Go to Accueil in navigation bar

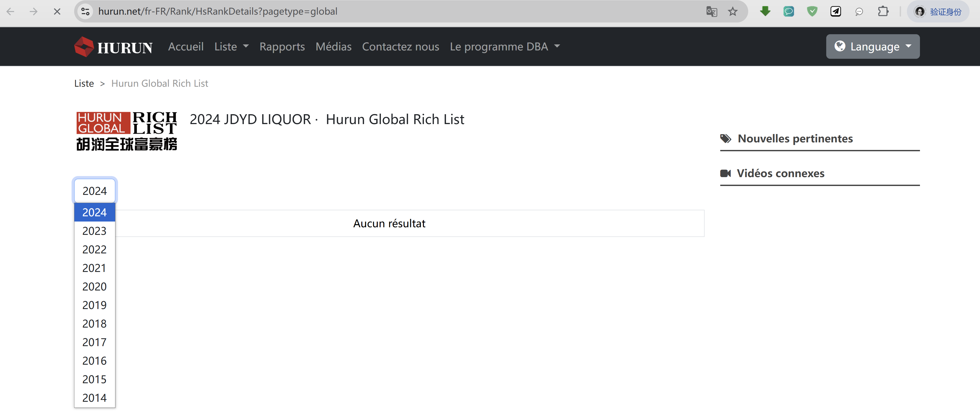point(186,46)
